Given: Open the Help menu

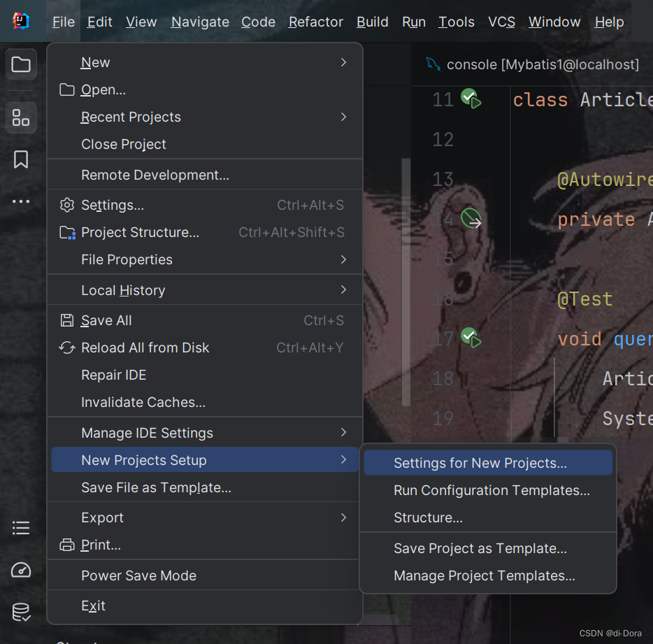Looking at the screenshot, I should [x=609, y=22].
